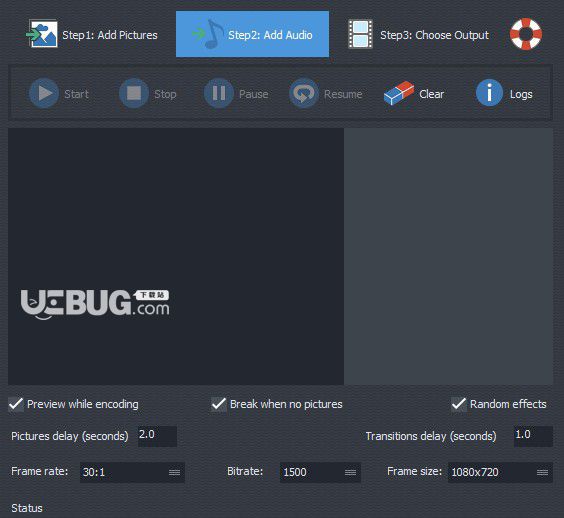Click the Stop square icon
Viewport: 564px width, 518px height.
click(x=134, y=93)
